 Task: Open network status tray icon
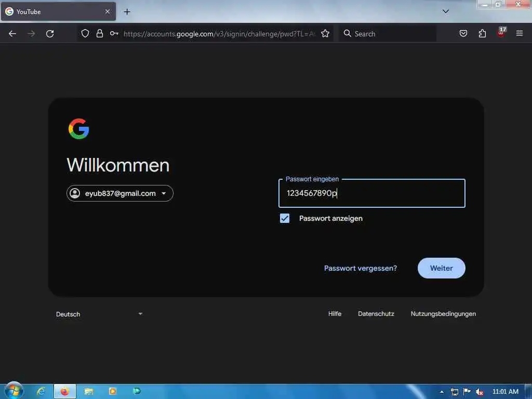coord(454,392)
